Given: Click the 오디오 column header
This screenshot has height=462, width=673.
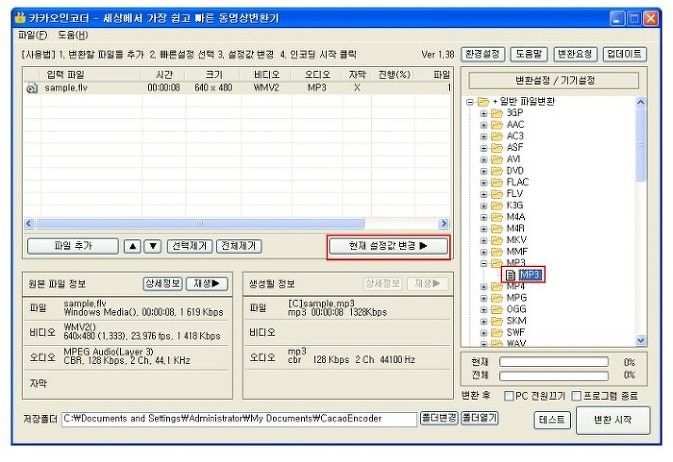Looking at the screenshot, I should pyautogui.click(x=318, y=75).
